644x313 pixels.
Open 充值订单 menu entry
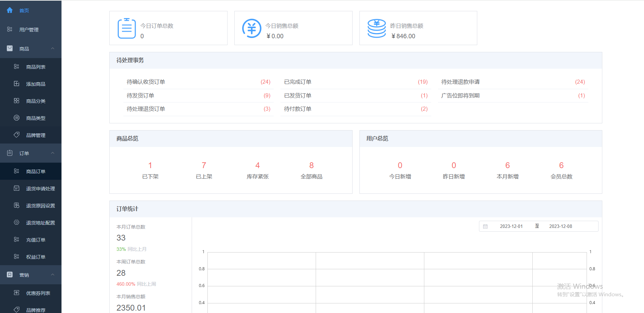coord(31,240)
